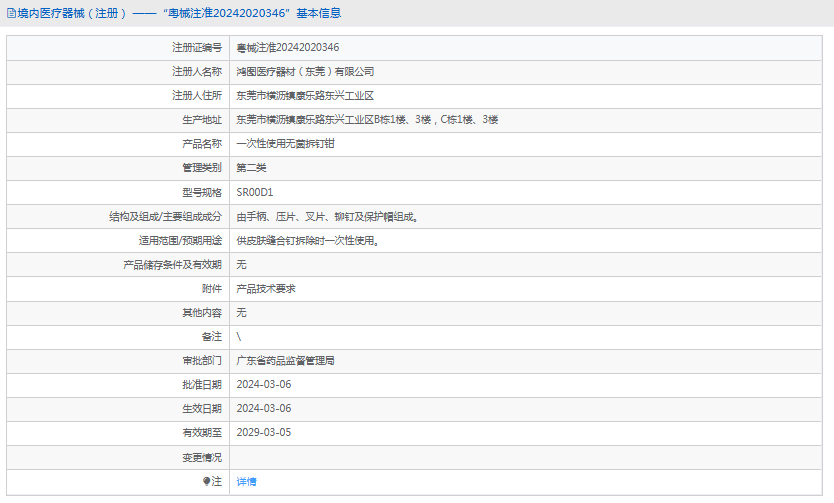Image resolution: width=834 pixels, height=503 pixels.
Task: Select registration number 粤械注准20242020346 value
Action: coord(288,48)
